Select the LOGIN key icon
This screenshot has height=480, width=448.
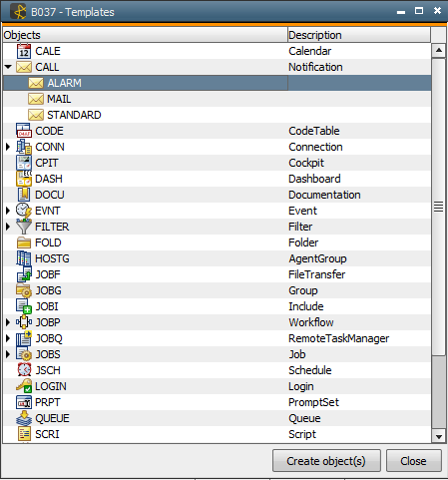pos(24,386)
